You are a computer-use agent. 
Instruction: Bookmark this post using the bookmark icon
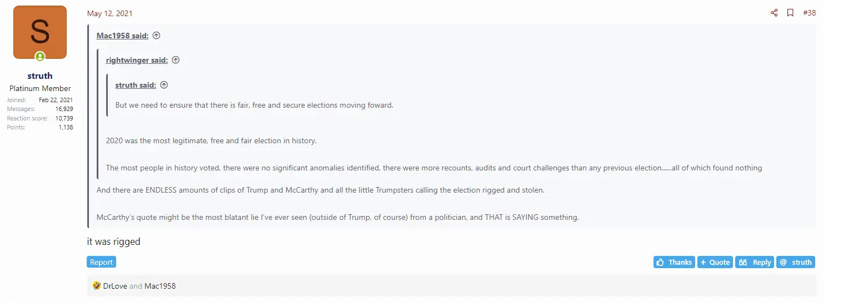point(790,13)
